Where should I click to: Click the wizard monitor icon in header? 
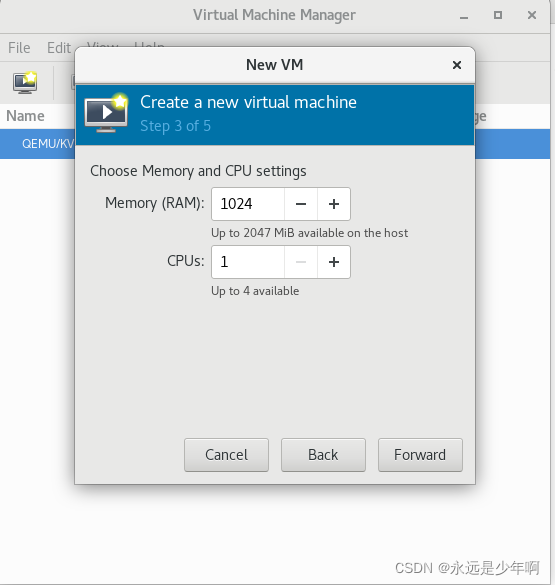tap(106, 113)
